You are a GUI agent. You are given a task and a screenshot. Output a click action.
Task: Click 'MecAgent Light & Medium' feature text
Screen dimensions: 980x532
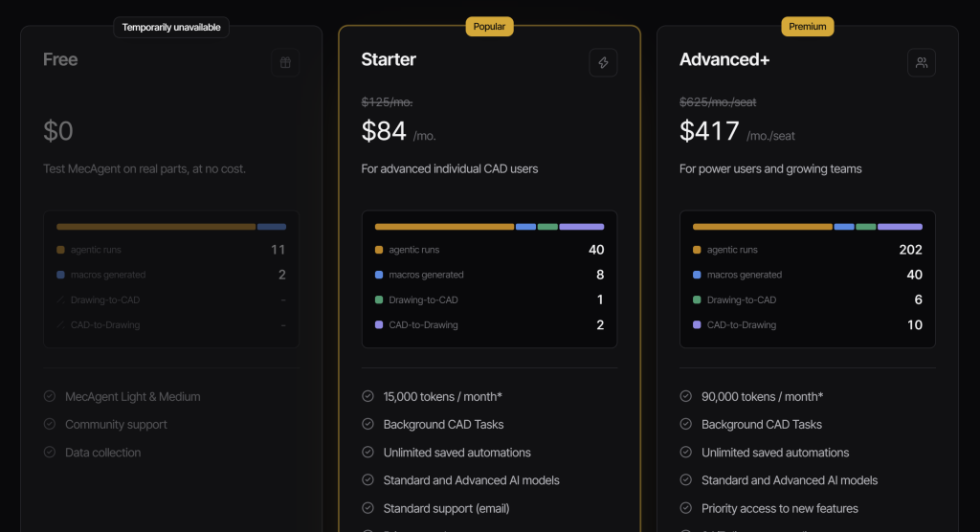tap(132, 396)
